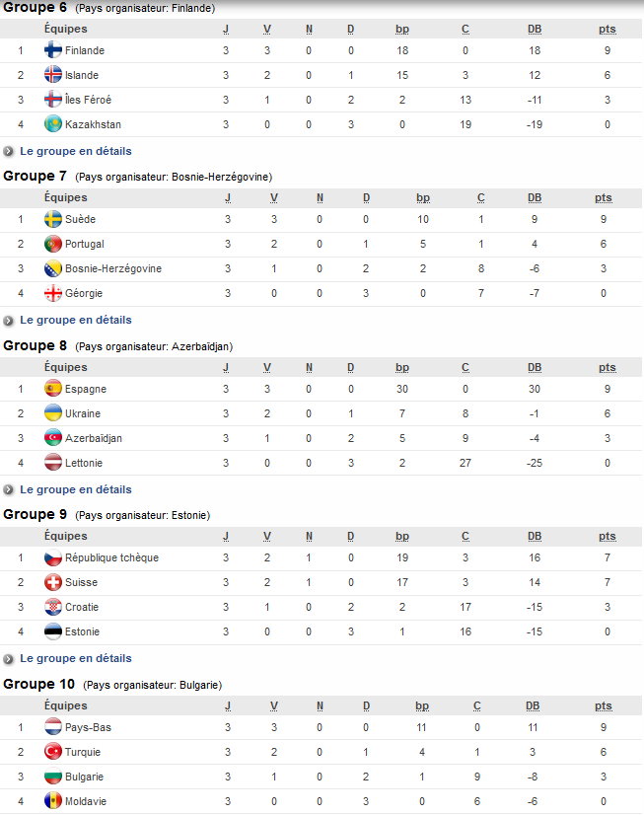
Task: Sort Groupe 8 by 'bp' column
Action: 401,366
